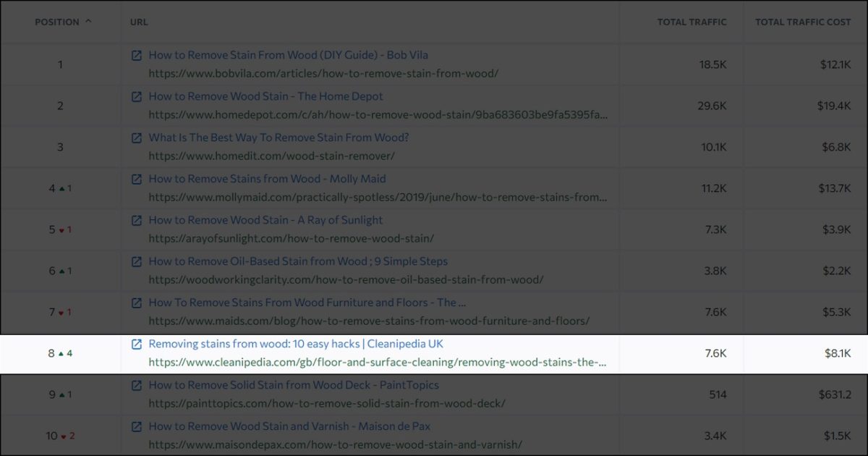Screen dimensions: 868x456
Task: Select the external link icon beside the PaintTopics entry
Action: click(x=136, y=384)
